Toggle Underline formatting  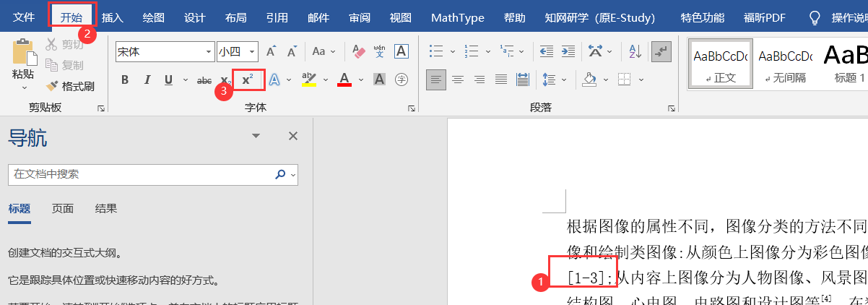(x=168, y=80)
